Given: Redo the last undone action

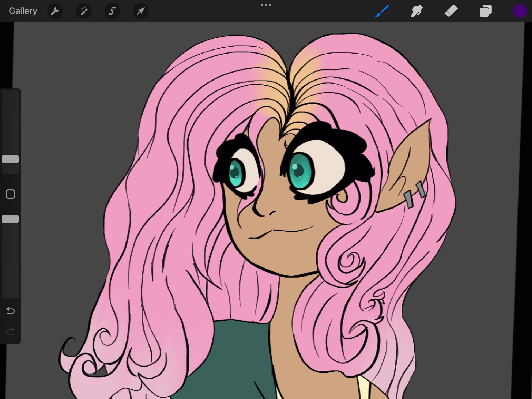Looking at the screenshot, I should tap(10, 331).
